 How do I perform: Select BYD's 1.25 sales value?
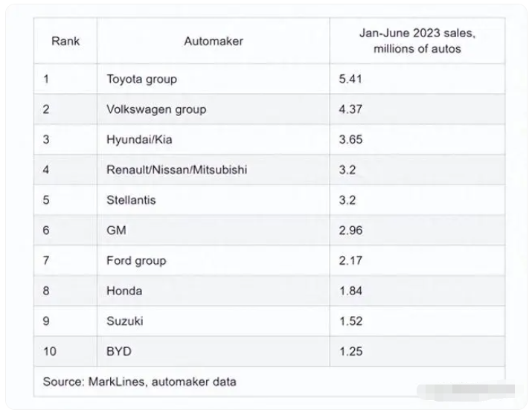coord(350,351)
